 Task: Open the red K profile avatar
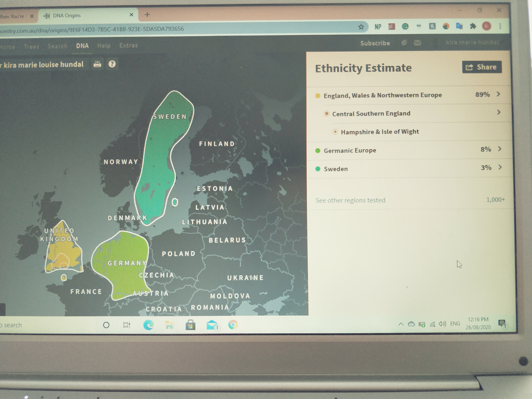[486, 26]
